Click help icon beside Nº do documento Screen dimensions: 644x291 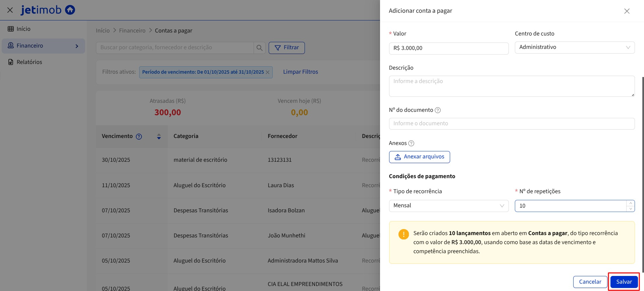coord(438,110)
